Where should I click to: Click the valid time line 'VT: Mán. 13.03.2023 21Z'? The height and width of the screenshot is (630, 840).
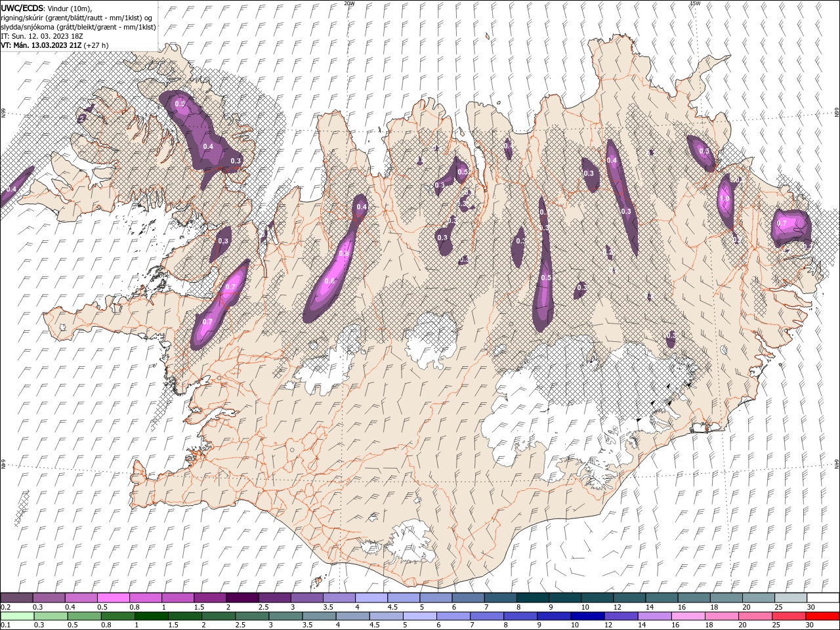(41, 45)
